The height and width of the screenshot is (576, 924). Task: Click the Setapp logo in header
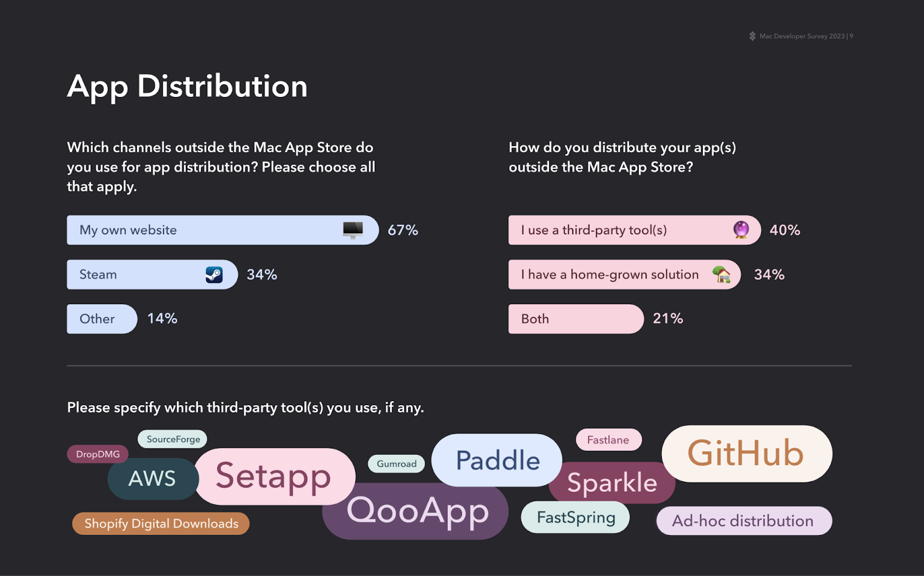click(752, 36)
